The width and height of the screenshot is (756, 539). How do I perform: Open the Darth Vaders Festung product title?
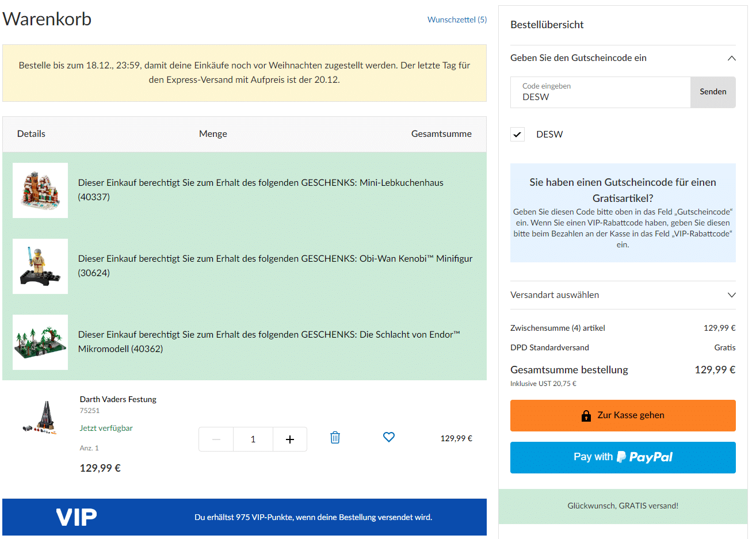click(118, 399)
